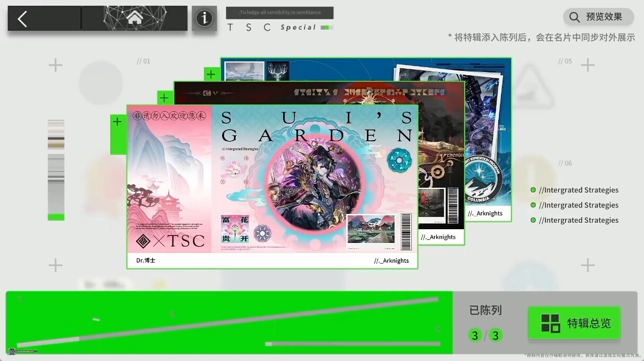Click plus icon above the 特辑总览 button
This screenshot has height=361, width=644.
[587, 265]
